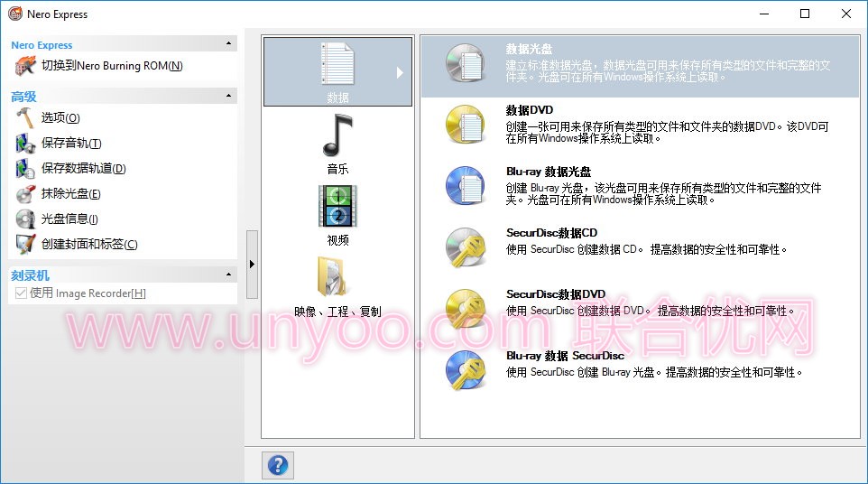The width and height of the screenshot is (868, 484).
Task: Click 抹除光盘(E) link
Action: 71,194
